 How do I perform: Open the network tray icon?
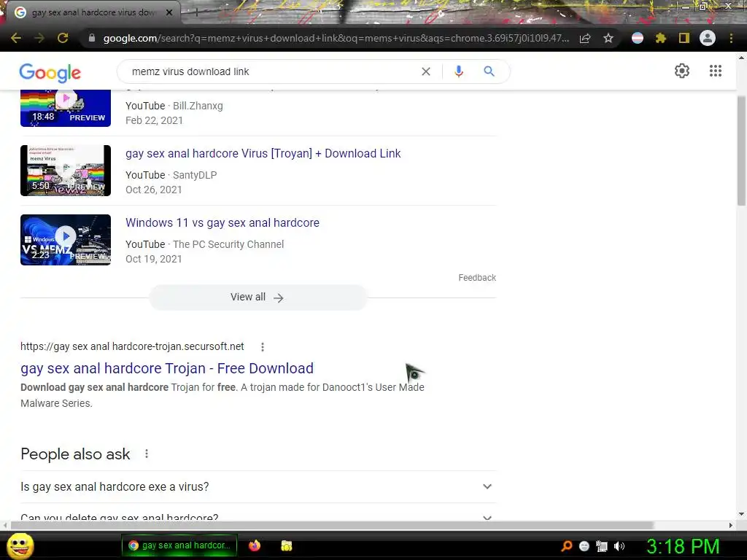(x=602, y=546)
